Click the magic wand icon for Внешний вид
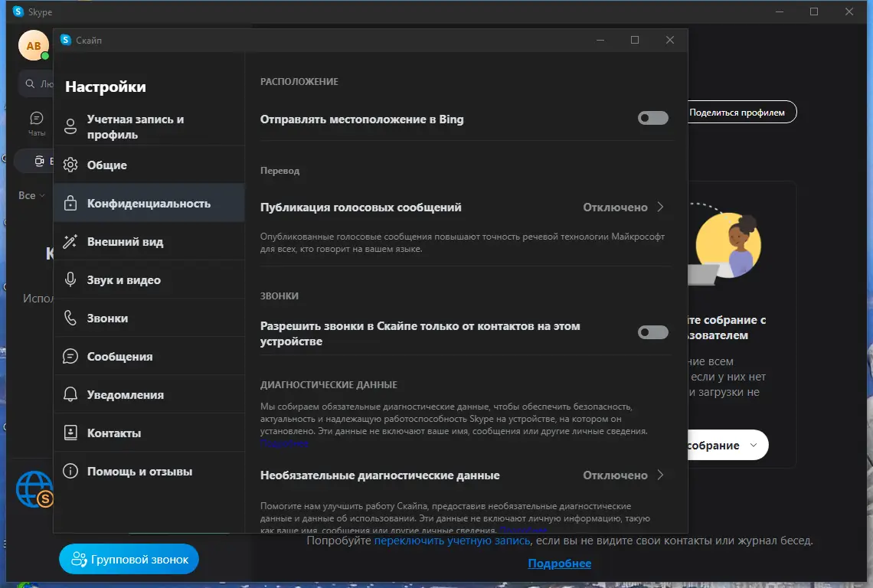The height and width of the screenshot is (588, 873). click(70, 242)
